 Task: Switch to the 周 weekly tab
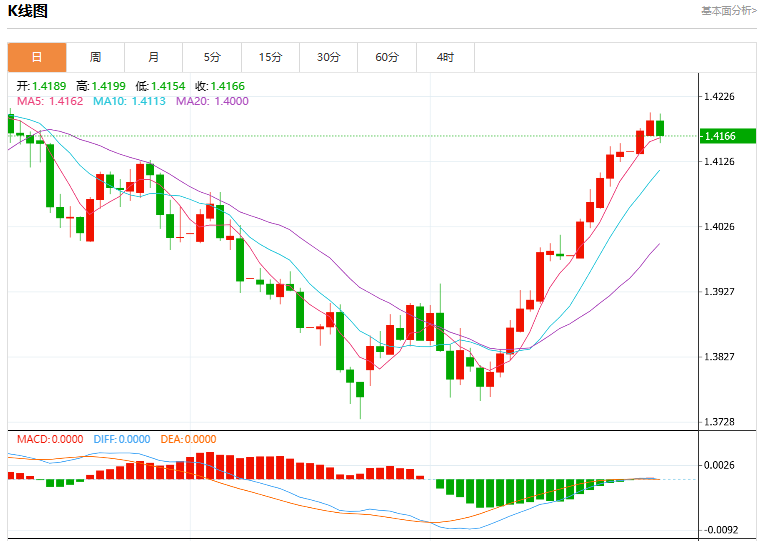[x=95, y=57]
